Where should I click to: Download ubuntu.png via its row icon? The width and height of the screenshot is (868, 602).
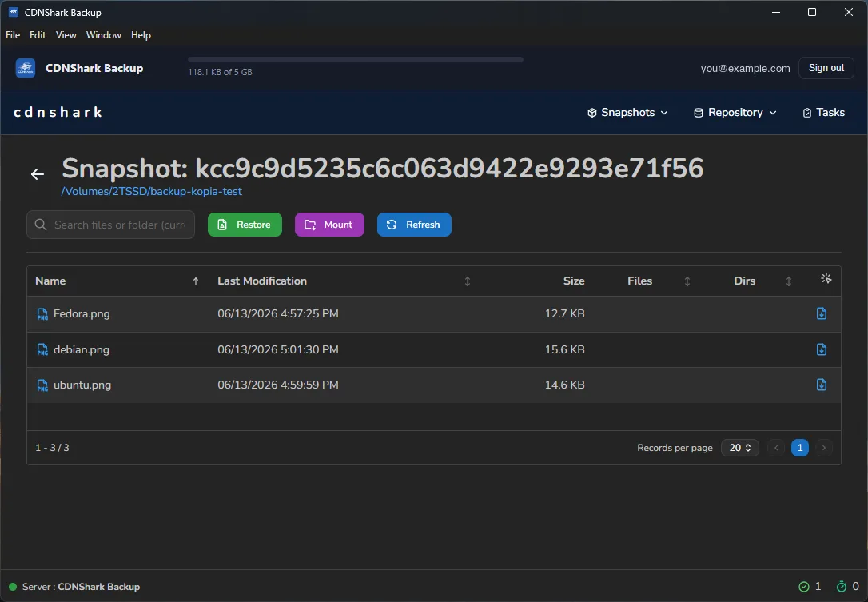point(822,385)
